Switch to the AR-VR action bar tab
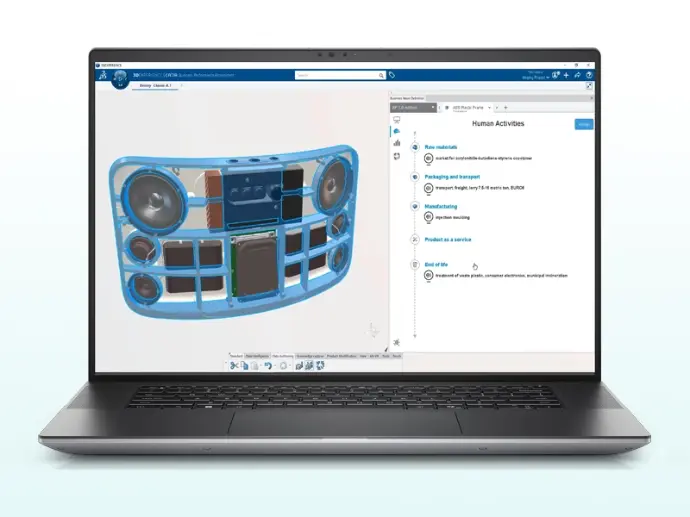 coord(374,356)
